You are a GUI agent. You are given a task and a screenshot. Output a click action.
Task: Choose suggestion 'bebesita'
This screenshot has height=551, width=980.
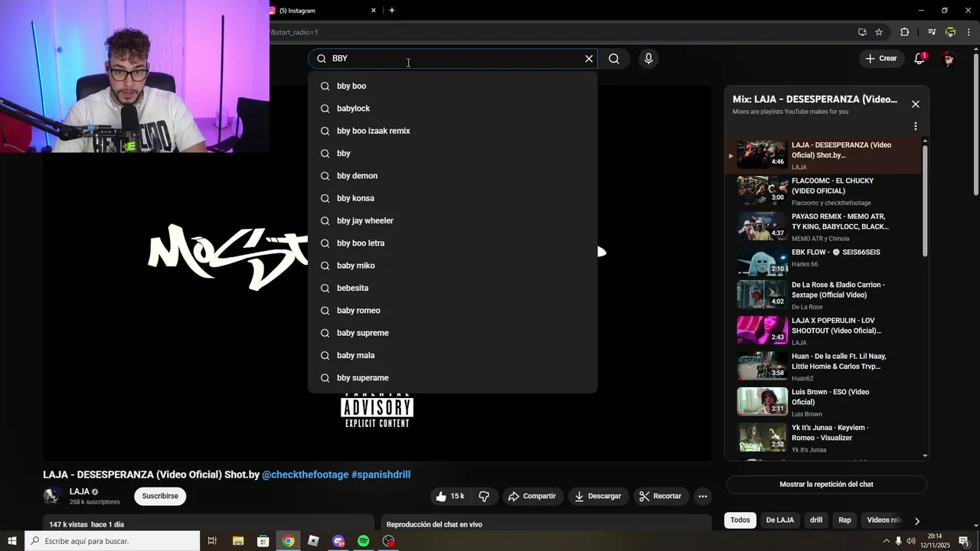(x=452, y=288)
